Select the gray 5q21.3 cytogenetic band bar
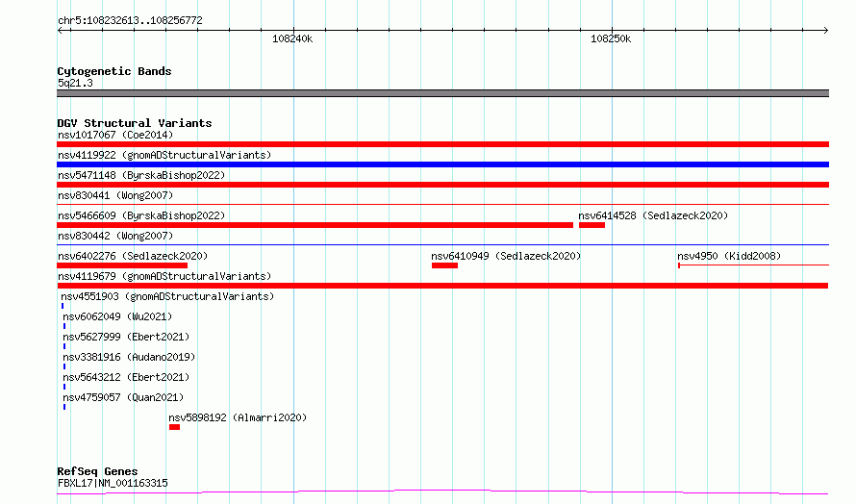This screenshot has height=504, width=856. [x=442, y=93]
